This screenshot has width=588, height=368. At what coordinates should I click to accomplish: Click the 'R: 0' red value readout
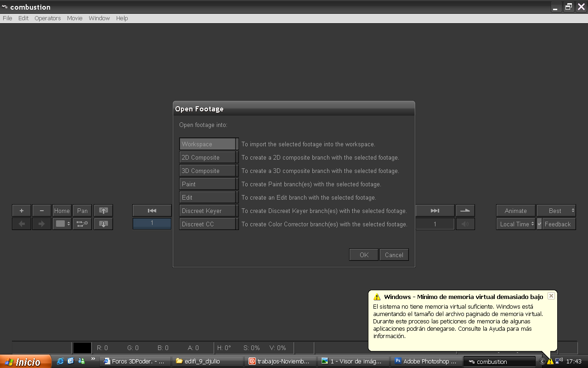coord(102,348)
